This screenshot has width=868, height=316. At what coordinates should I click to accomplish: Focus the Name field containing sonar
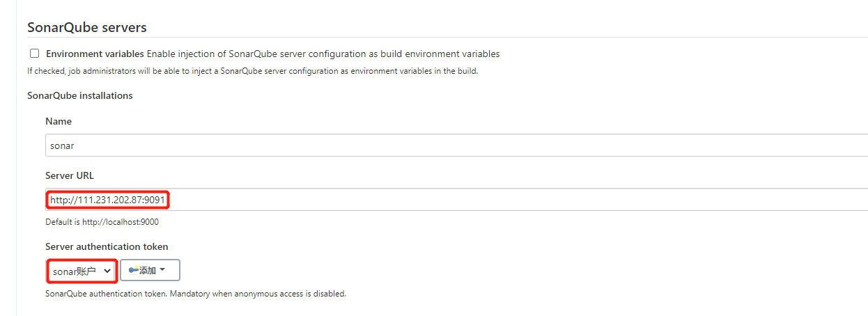click(x=456, y=145)
